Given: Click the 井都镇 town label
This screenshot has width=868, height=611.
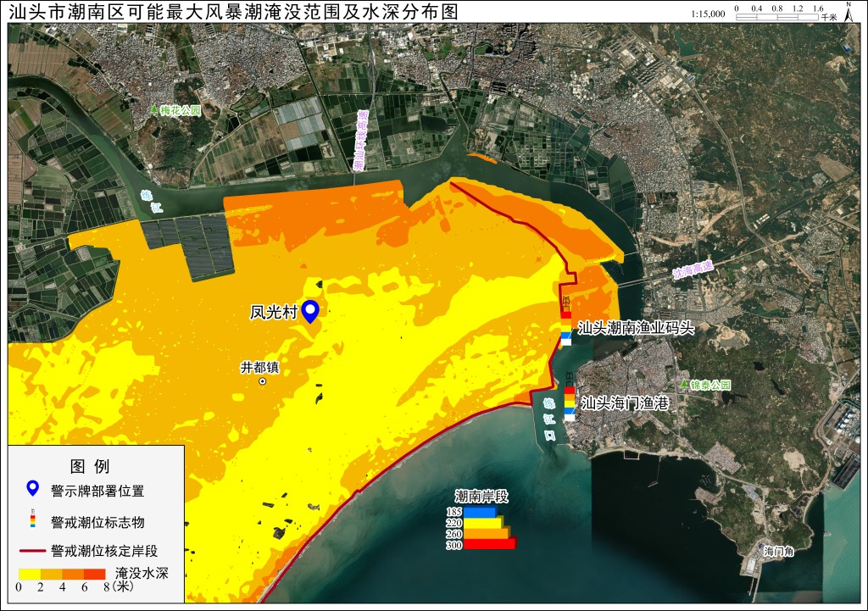Looking at the screenshot, I should 259,367.
